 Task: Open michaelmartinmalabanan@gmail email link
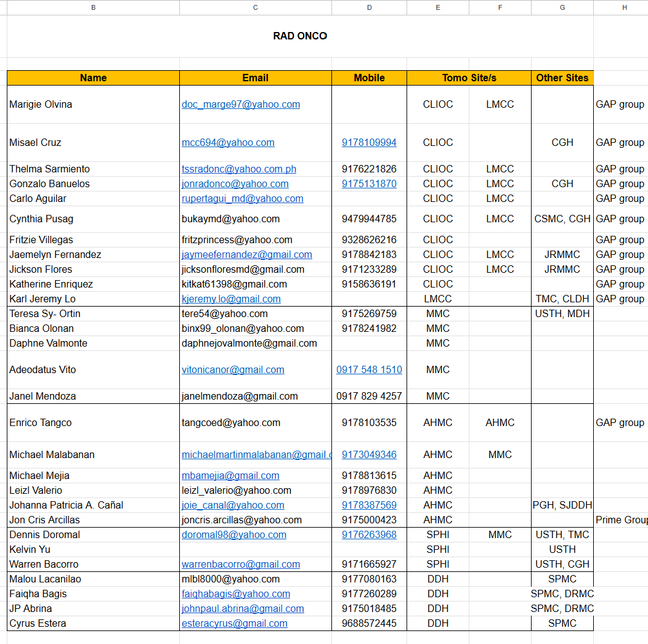pos(257,454)
